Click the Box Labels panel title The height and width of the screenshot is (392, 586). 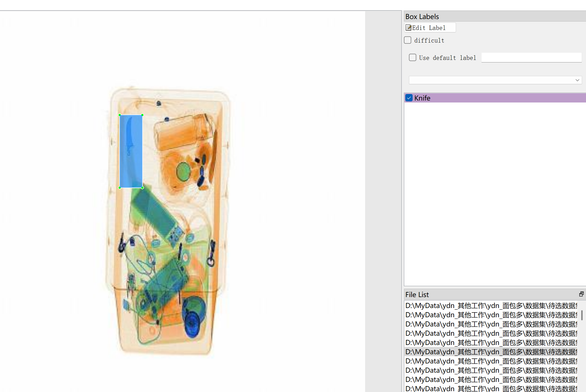(422, 17)
